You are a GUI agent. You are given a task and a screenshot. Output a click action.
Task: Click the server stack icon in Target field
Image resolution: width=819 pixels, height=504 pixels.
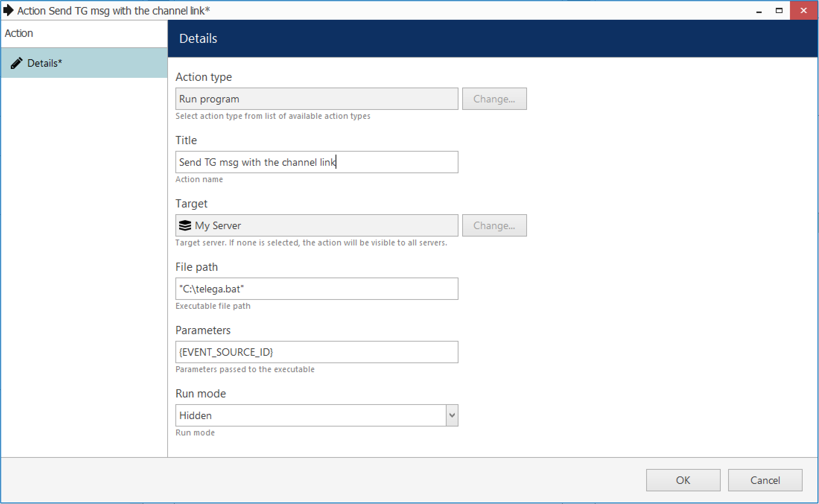click(x=186, y=225)
